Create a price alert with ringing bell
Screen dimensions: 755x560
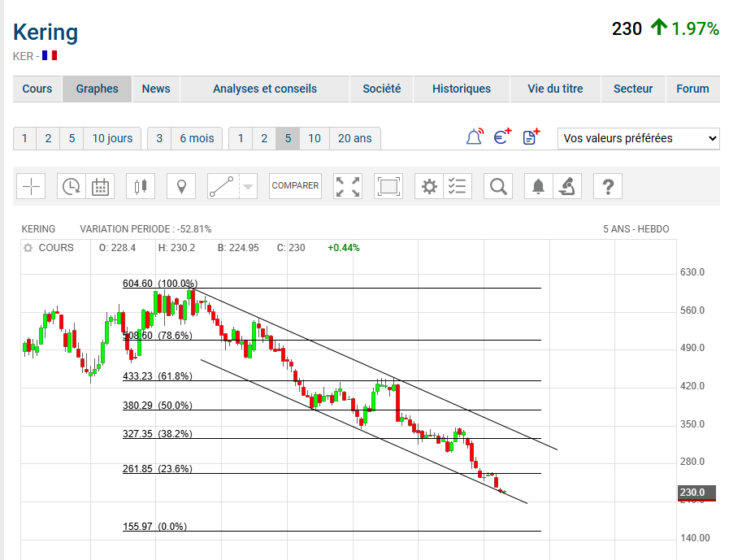[475, 137]
